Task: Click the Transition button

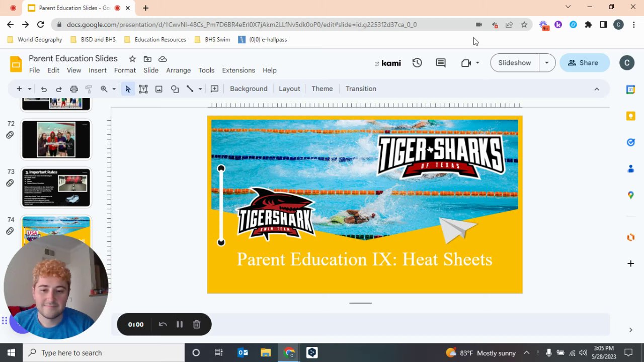Action: pyautogui.click(x=361, y=89)
